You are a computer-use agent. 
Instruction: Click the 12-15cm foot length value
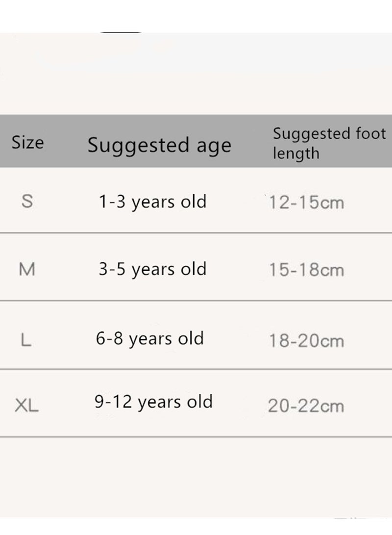click(x=306, y=203)
